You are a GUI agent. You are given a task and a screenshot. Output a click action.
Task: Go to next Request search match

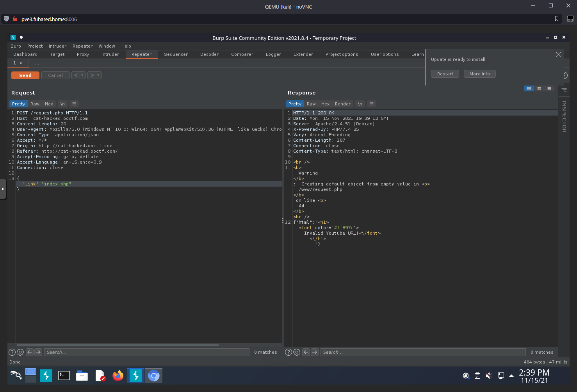(38, 352)
